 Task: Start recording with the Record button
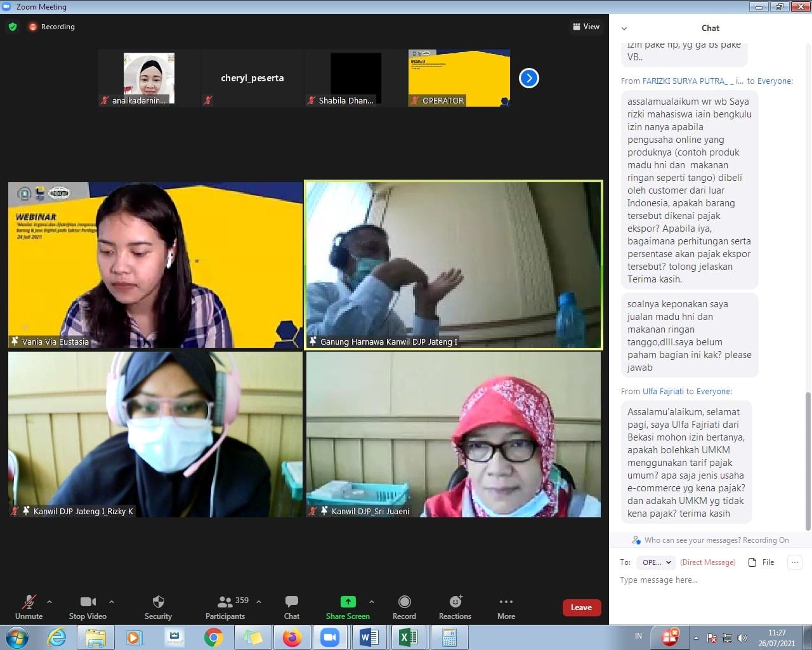point(404,606)
